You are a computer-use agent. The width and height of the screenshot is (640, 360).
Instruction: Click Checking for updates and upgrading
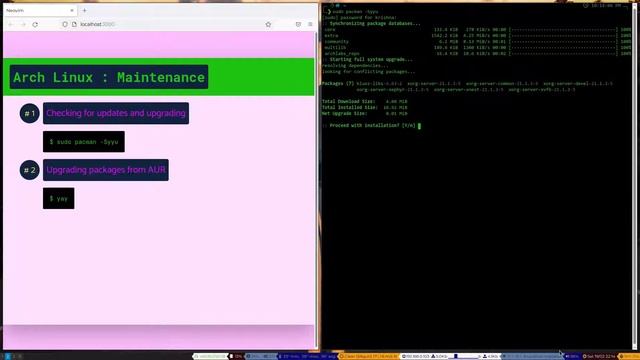click(116, 113)
